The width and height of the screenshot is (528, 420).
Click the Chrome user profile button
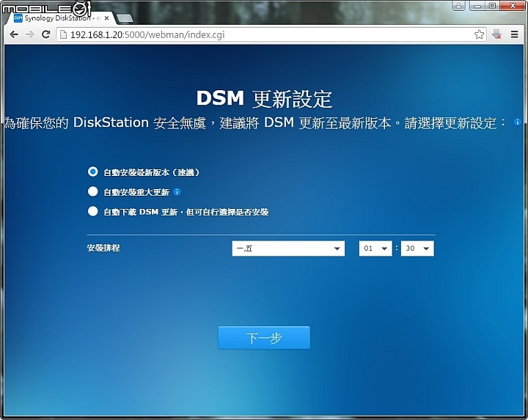pos(458,5)
